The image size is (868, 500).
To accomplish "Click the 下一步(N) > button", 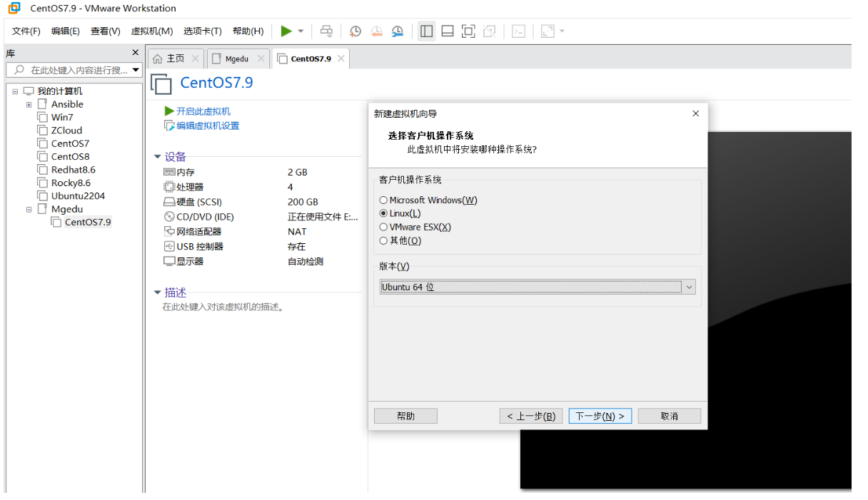I will click(x=600, y=416).
